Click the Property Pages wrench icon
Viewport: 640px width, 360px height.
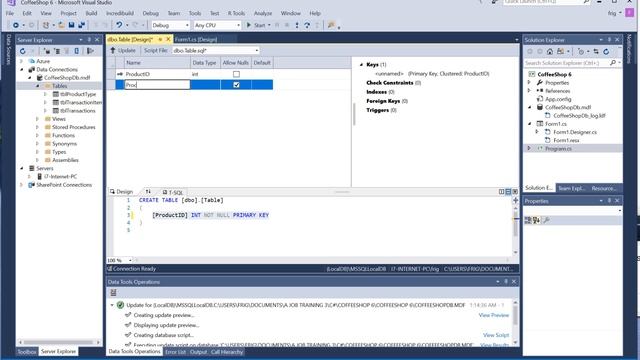pyautogui.click(x=547, y=220)
